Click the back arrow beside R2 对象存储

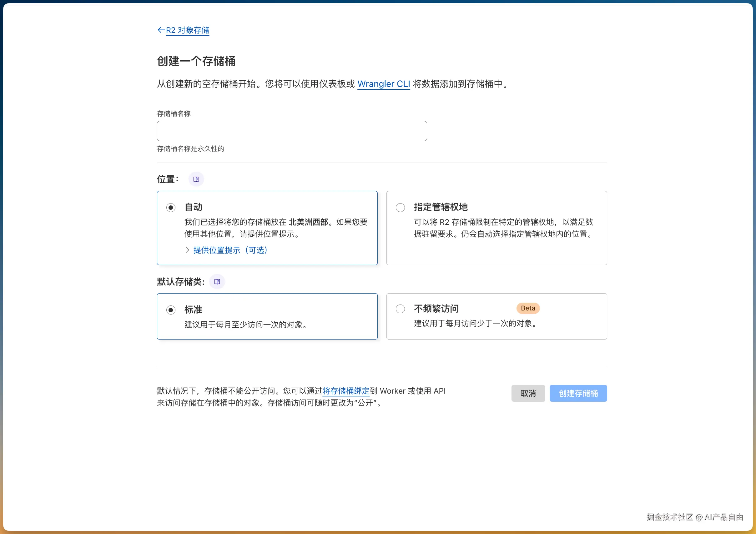161,30
